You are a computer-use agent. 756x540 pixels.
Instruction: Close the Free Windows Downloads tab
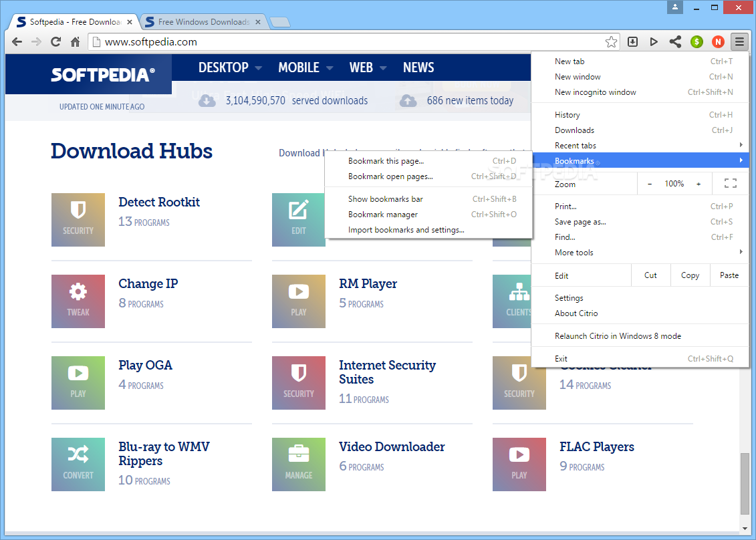(258, 21)
